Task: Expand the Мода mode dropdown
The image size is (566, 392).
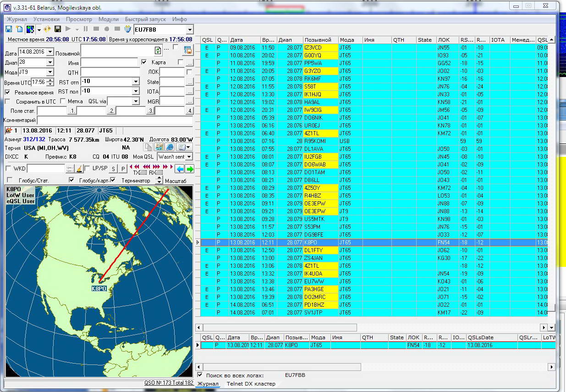Action: click(x=50, y=72)
